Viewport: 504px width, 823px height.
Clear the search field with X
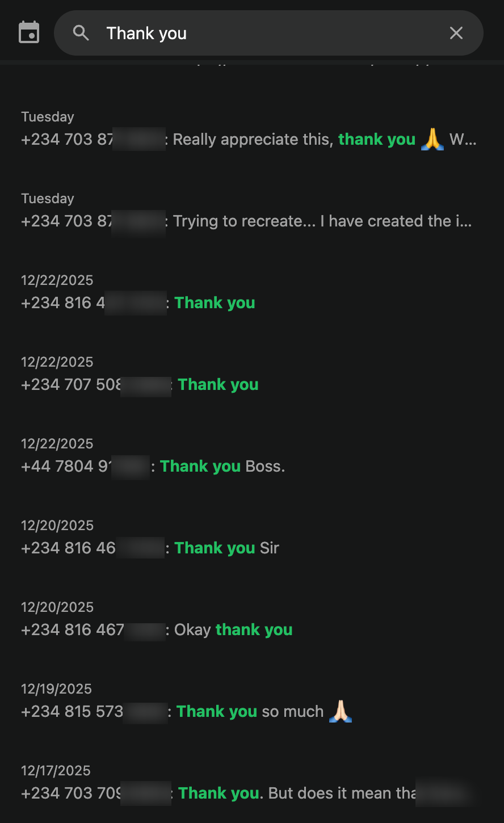[456, 33]
